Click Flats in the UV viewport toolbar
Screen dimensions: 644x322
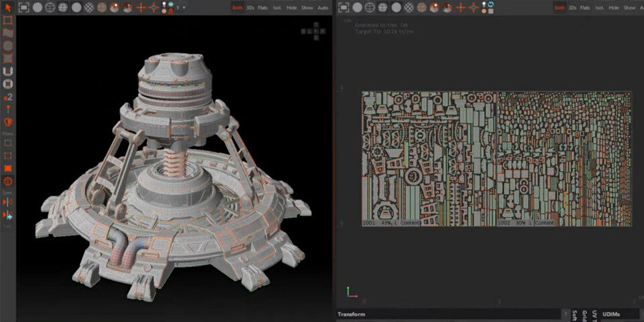pos(584,7)
